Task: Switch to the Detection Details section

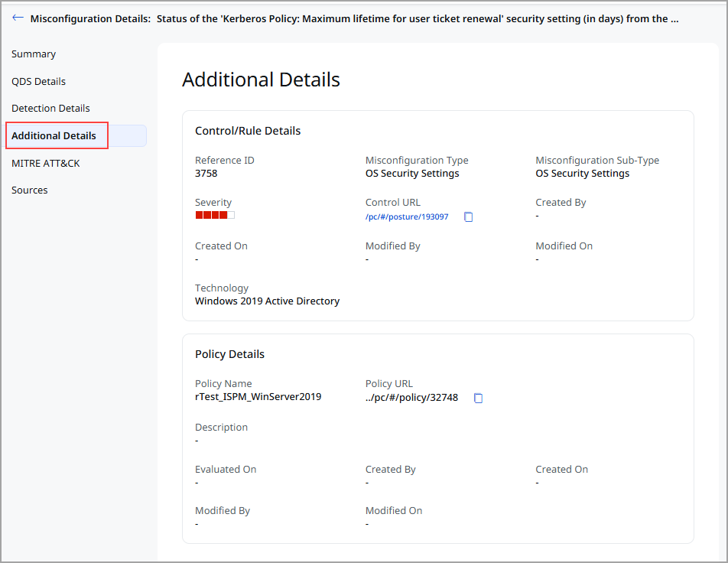Action: [50, 109]
